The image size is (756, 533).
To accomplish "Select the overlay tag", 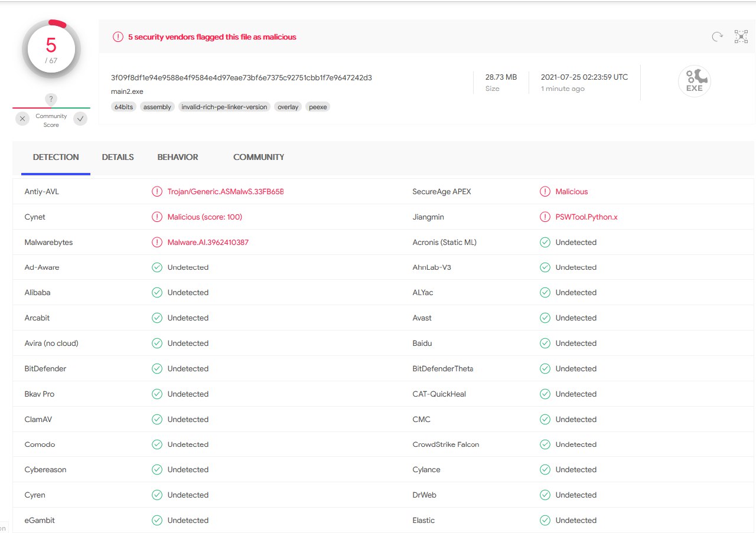I will pos(288,107).
